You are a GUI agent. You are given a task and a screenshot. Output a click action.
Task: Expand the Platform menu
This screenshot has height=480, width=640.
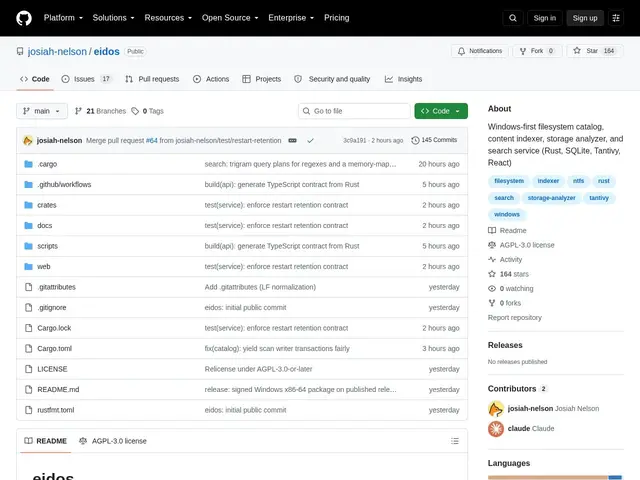pos(63,18)
